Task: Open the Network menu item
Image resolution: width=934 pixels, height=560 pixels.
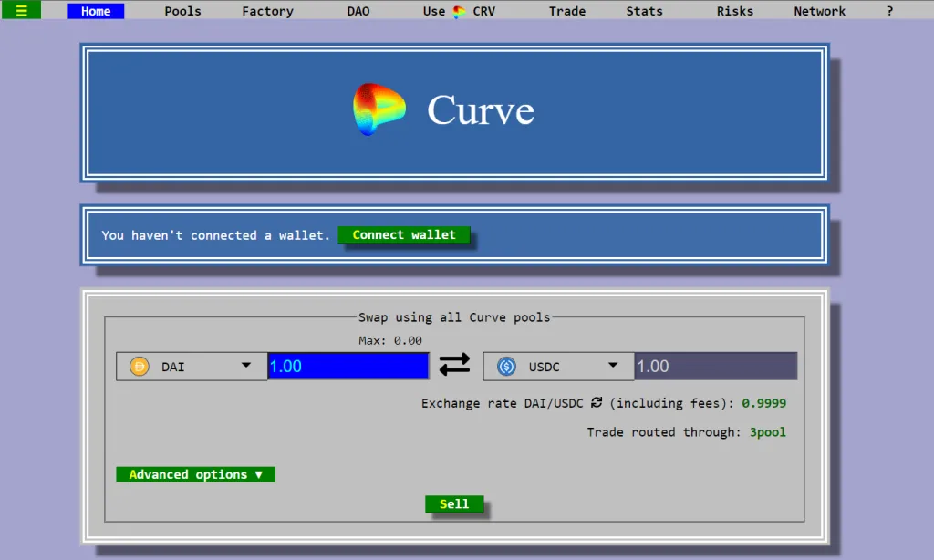Action: click(819, 11)
